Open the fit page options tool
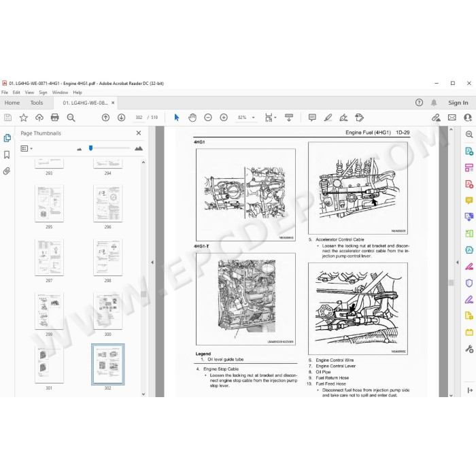 pyautogui.click(x=269, y=118)
